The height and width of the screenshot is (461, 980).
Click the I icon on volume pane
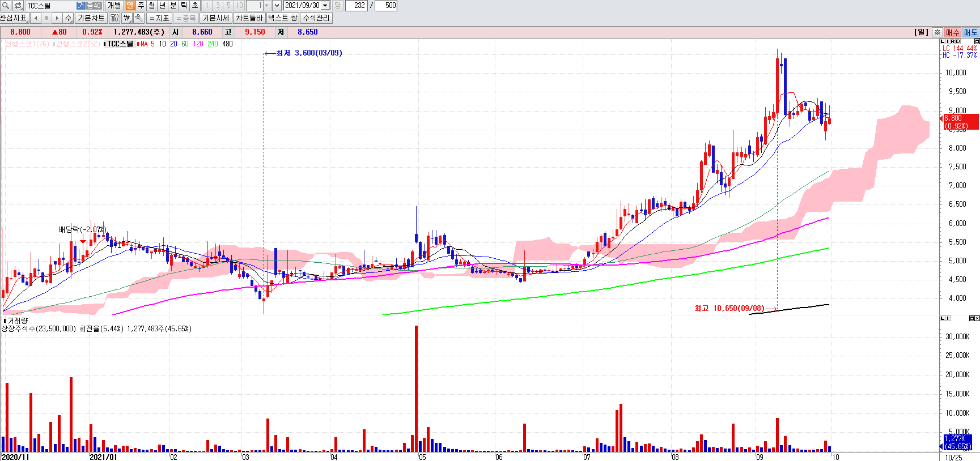[948, 318]
